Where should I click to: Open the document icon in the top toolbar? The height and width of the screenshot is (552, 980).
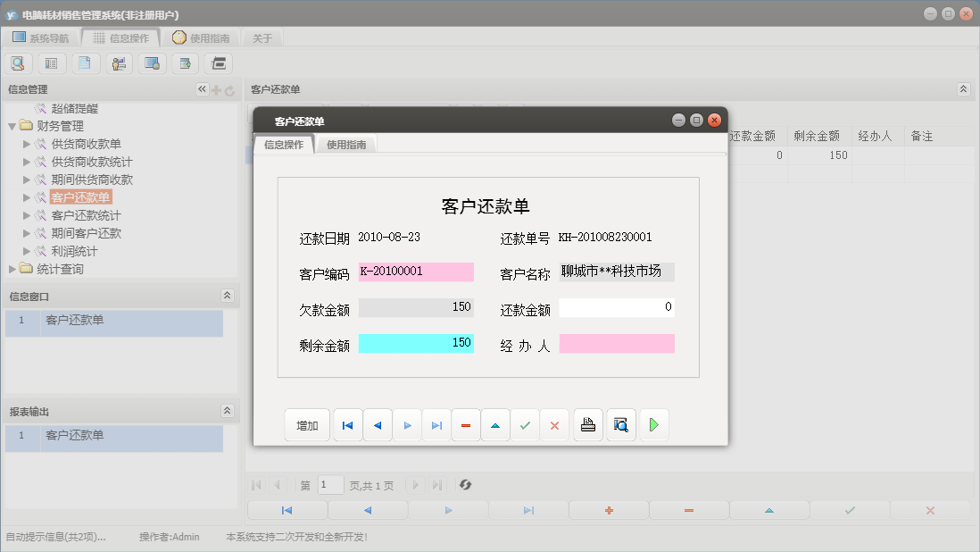tap(85, 63)
